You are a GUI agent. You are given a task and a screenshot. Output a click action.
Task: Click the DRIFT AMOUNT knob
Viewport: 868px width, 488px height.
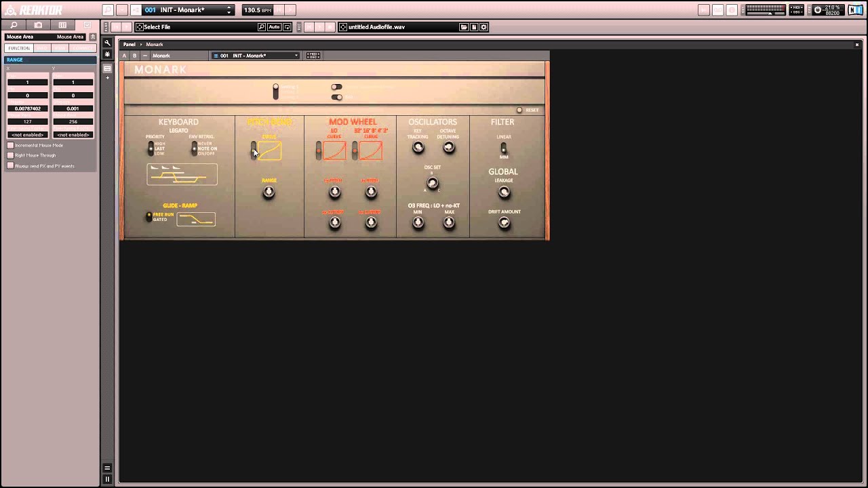click(x=504, y=223)
